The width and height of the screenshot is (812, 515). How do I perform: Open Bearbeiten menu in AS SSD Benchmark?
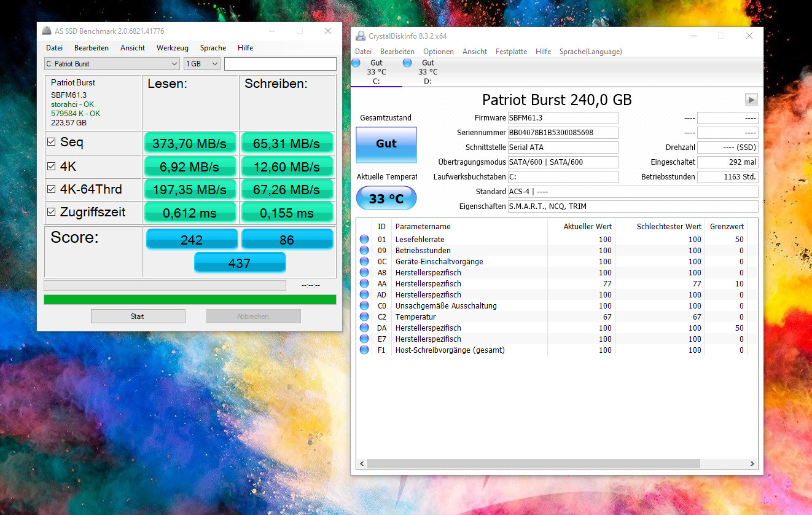point(92,48)
